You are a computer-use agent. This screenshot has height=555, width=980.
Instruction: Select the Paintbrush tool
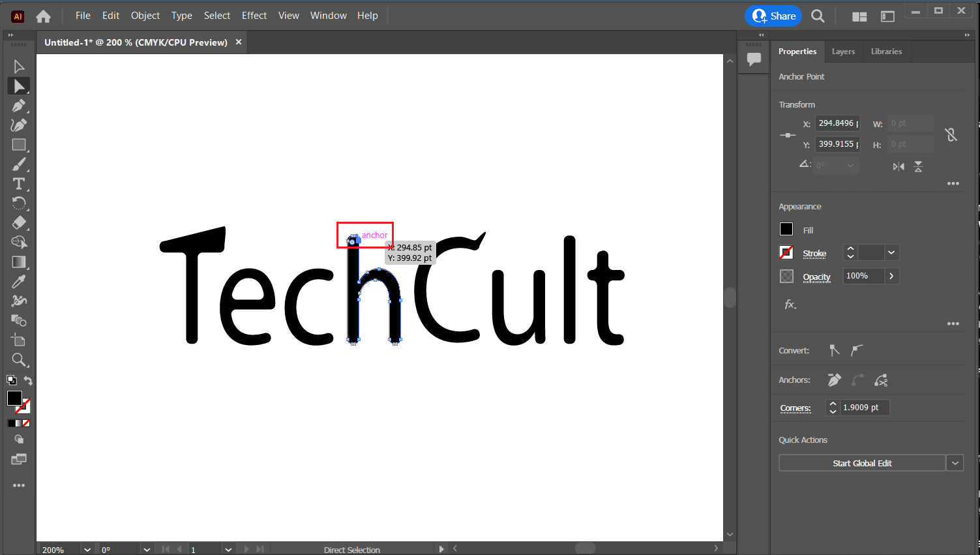click(x=19, y=164)
